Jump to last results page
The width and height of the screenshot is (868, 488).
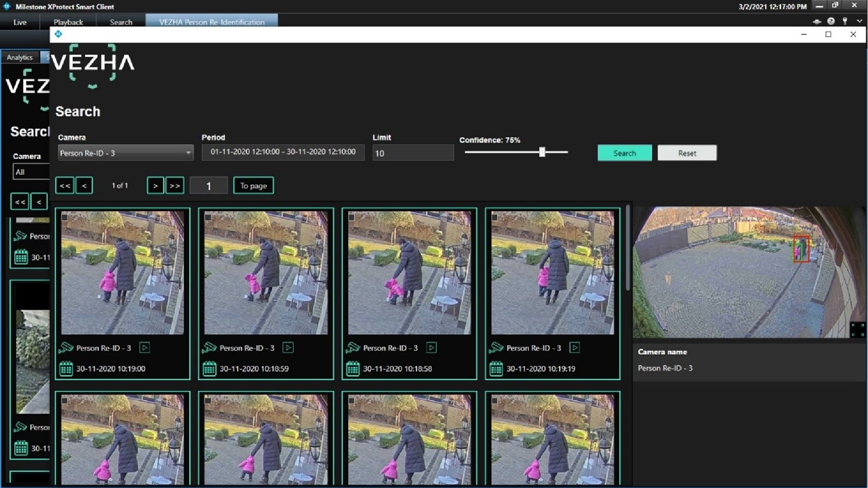pyautogui.click(x=175, y=186)
